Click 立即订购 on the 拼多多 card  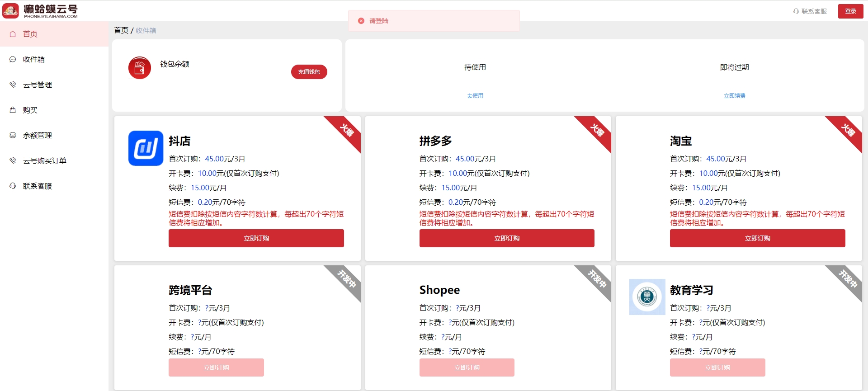click(x=507, y=238)
